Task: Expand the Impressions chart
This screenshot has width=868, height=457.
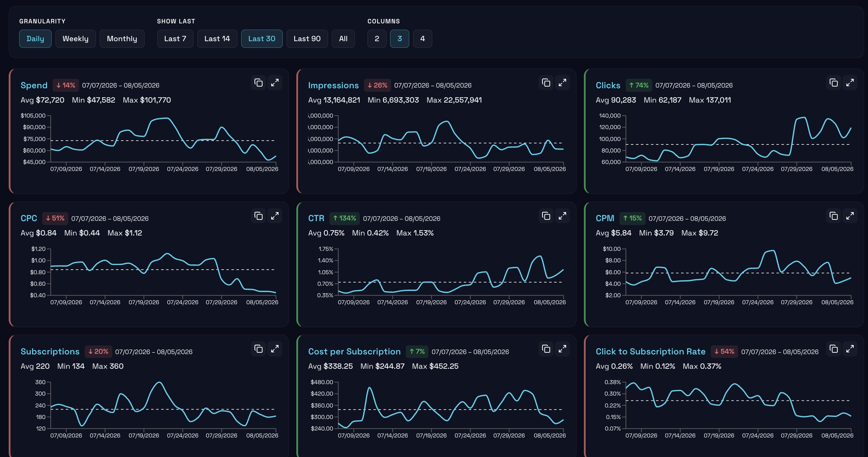Action: coord(562,83)
